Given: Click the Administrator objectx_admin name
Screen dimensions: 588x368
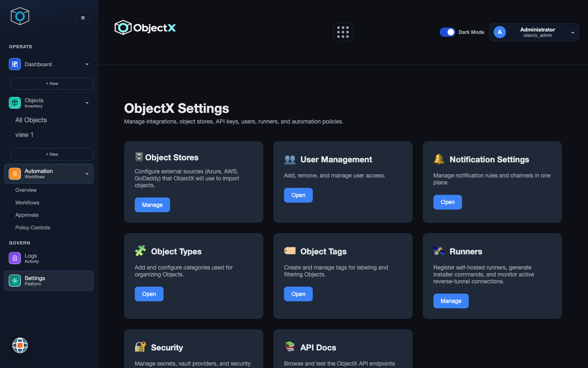Looking at the screenshot, I should click(x=537, y=32).
